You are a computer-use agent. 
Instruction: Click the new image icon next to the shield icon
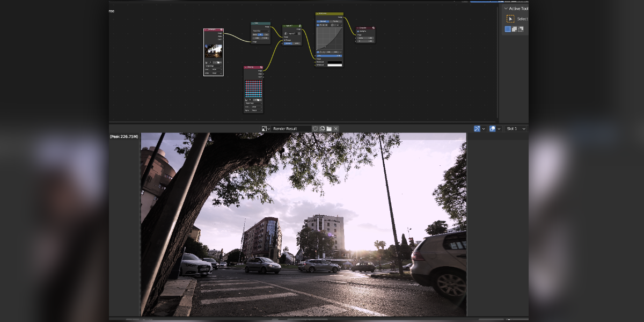click(x=322, y=128)
